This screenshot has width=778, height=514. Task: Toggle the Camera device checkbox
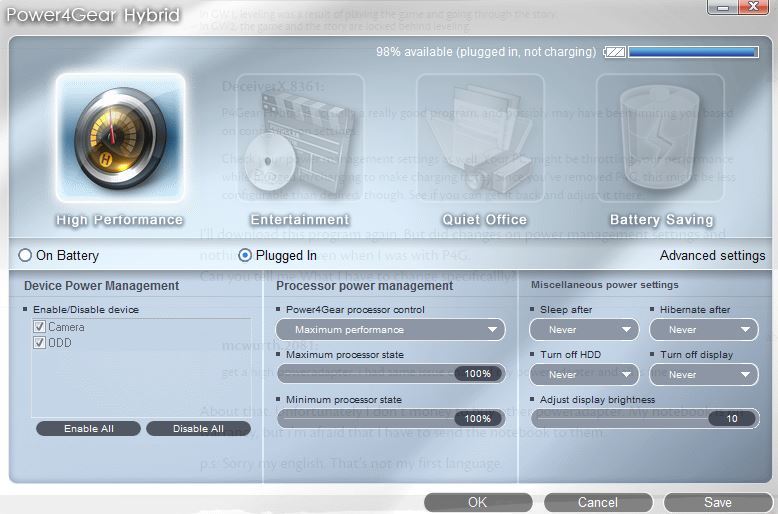[x=39, y=327]
